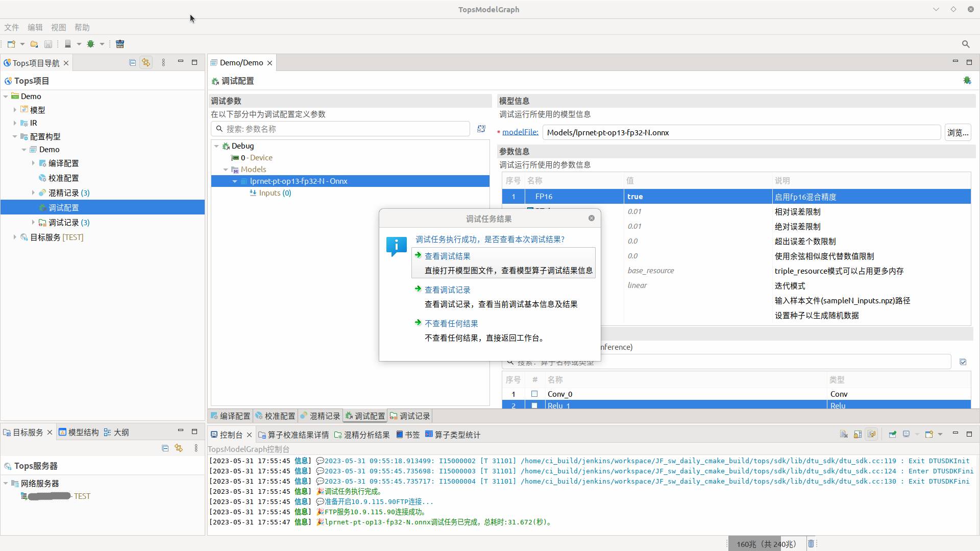The height and width of the screenshot is (551, 980).
Task: Click the magnifier search icon at top right
Action: point(966,44)
